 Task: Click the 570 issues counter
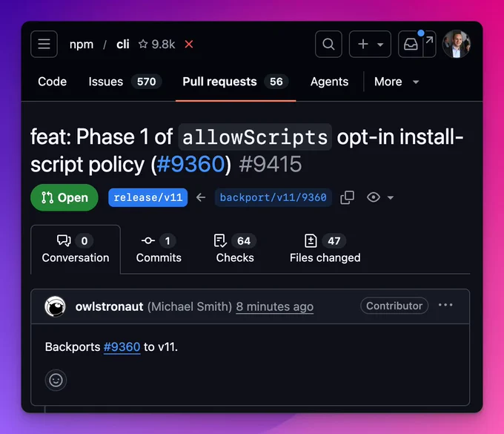(146, 82)
